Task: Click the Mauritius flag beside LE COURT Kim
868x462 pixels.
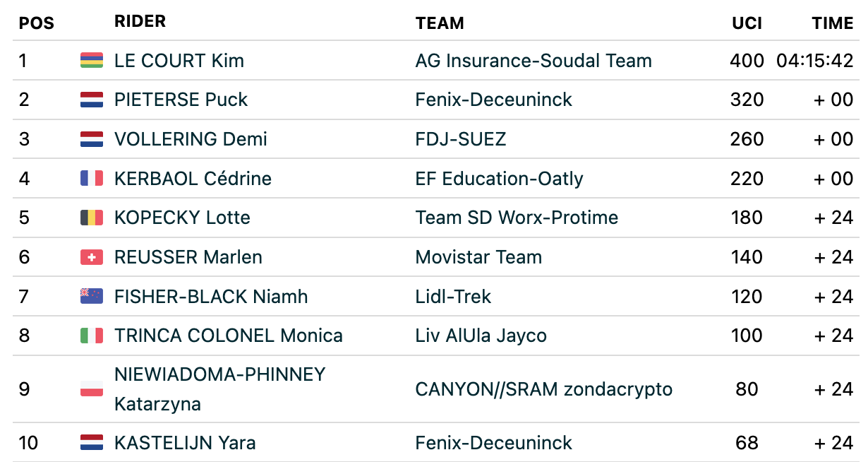Action: tap(92, 61)
